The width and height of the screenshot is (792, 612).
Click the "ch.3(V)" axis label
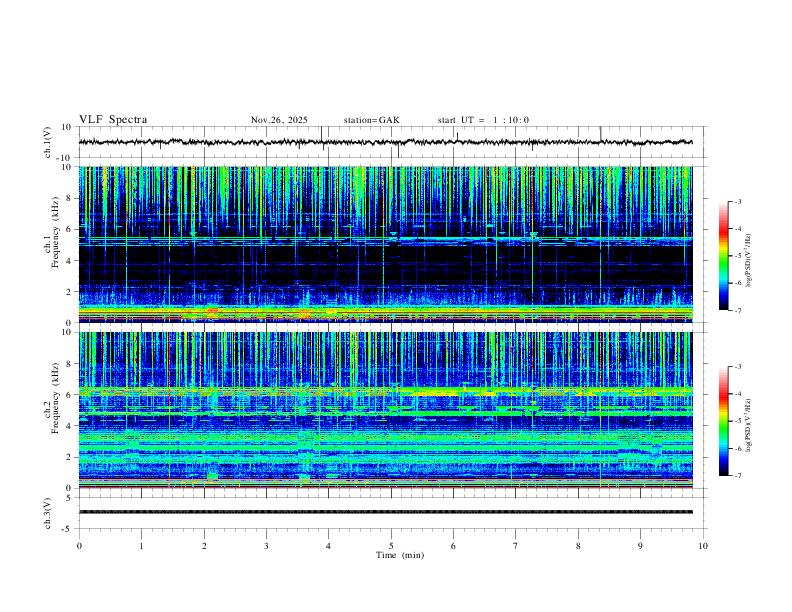pyautogui.click(x=48, y=514)
